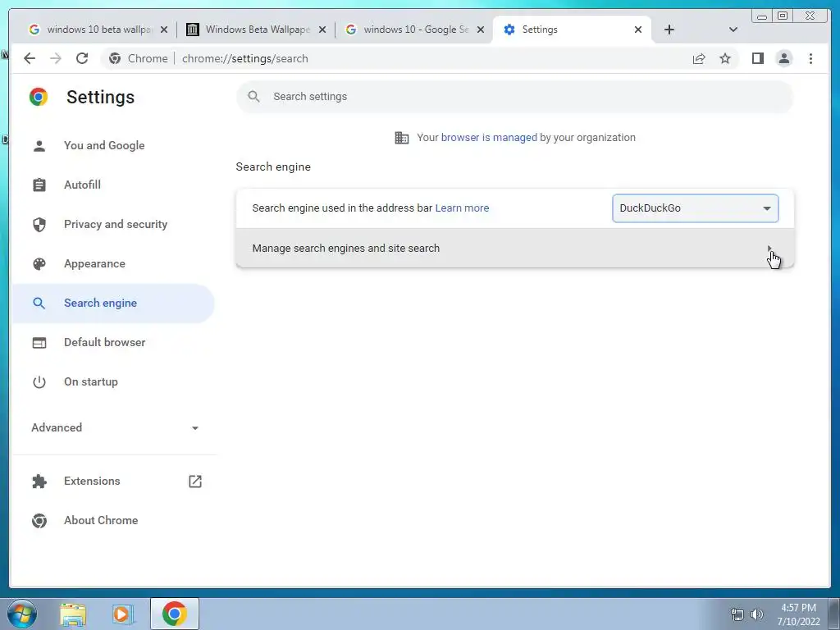The width and height of the screenshot is (840, 630).
Task: Open About Chrome page
Action: click(113, 520)
